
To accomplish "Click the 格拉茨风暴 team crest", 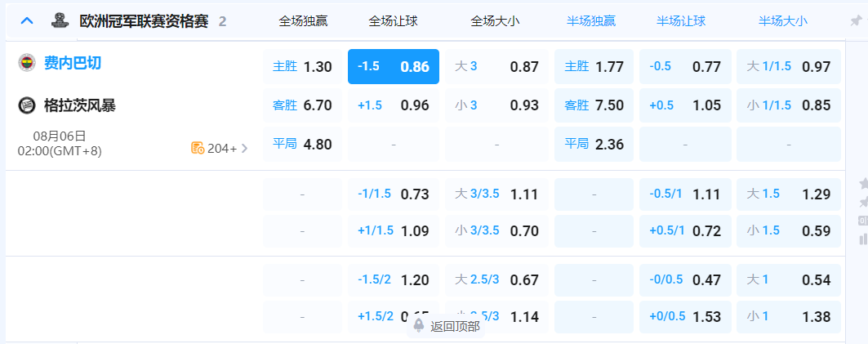I will click(x=27, y=105).
